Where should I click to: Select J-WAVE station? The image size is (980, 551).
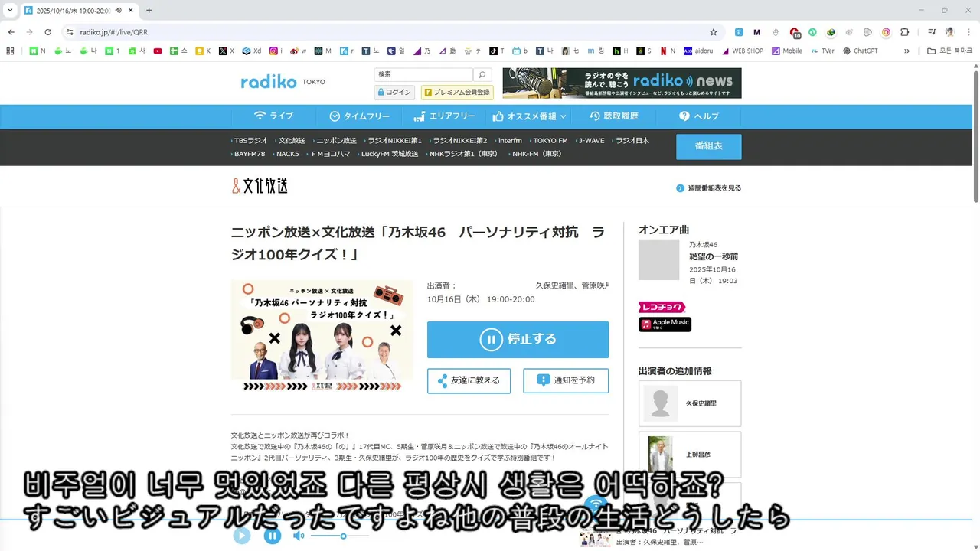point(590,141)
